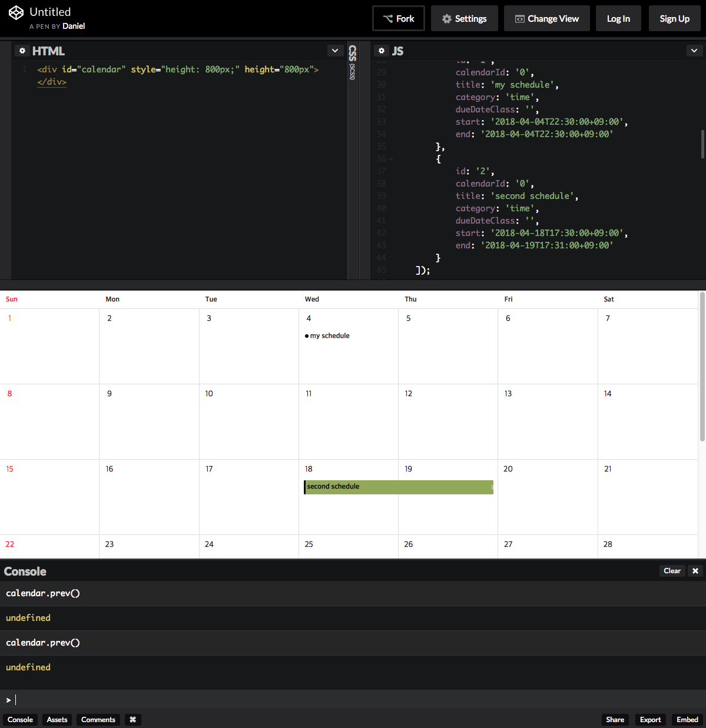Expand the HTML panel dropdown chevron
The height and width of the screenshot is (728, 706).
point(335,51)
